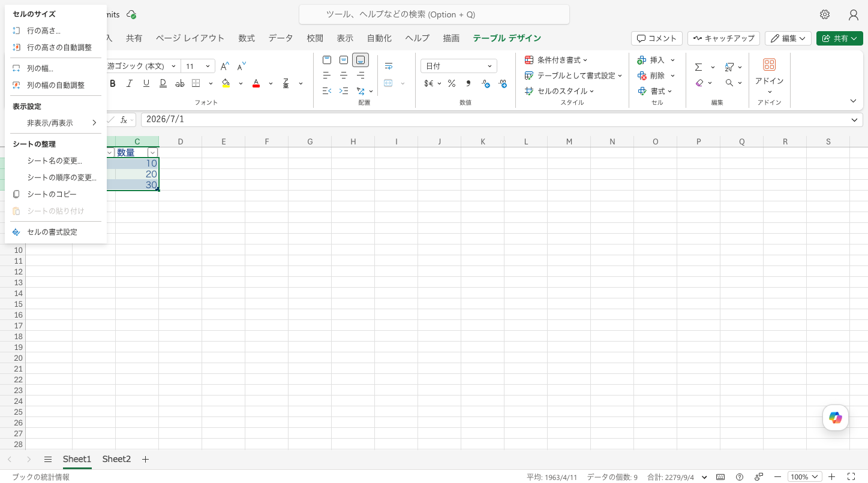Screen dimensions: 868x483
Task: Click into the formula bar showing 2026/7/1
Action: tap(495, 120)
